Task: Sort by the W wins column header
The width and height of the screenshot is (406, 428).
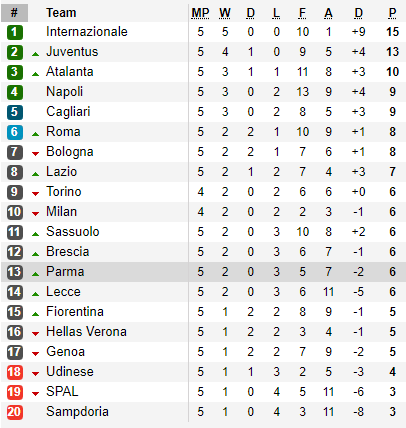Action: [225, 13]
